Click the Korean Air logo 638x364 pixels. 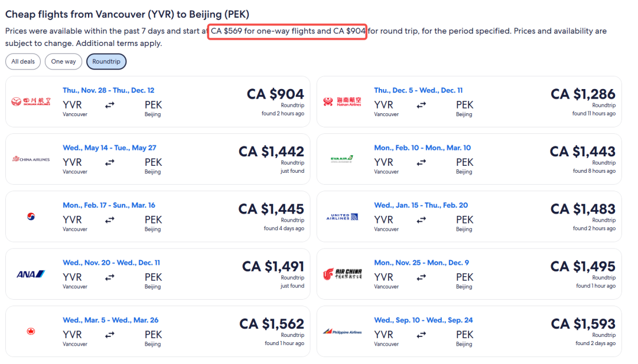click(x=31, y=217)
